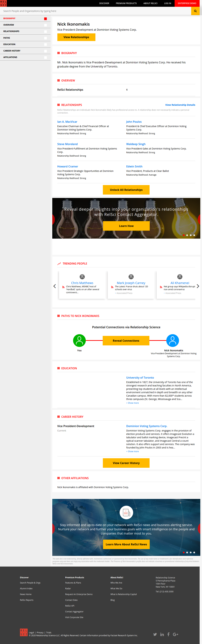Image resolution: width=202 pixels, height=644 pixels.
Task: Select the fourth dot of the lightbulb banner
Action: [194, 235]
